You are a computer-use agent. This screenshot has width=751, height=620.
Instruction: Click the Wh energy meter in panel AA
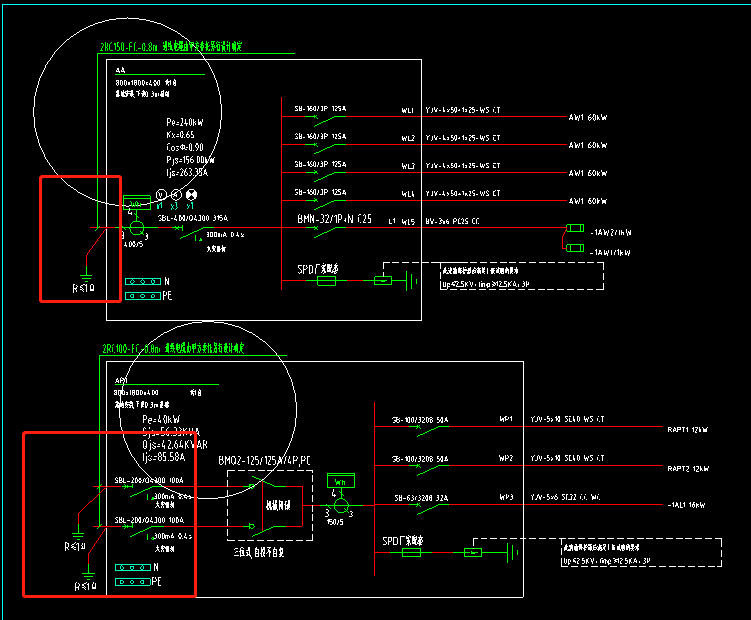tap(137, 202)
